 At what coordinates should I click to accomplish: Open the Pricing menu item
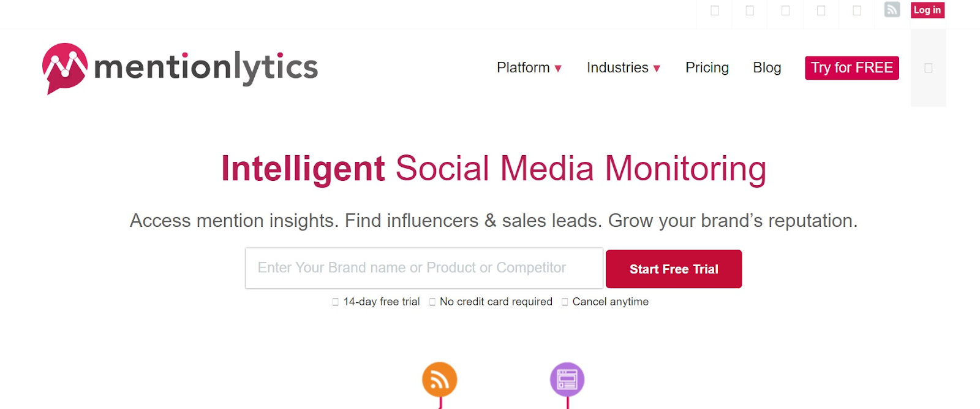707,67
